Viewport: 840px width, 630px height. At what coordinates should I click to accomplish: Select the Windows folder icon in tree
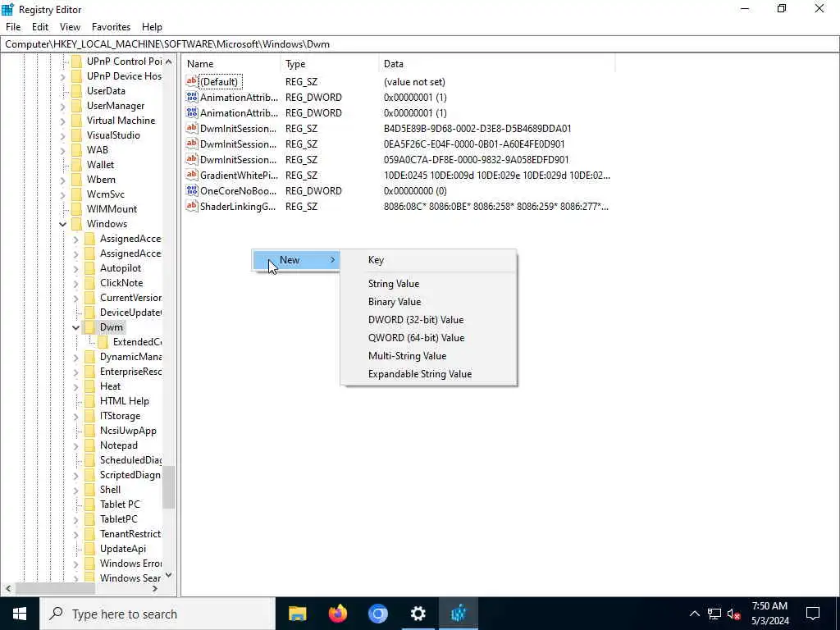[x=76, y=224]
